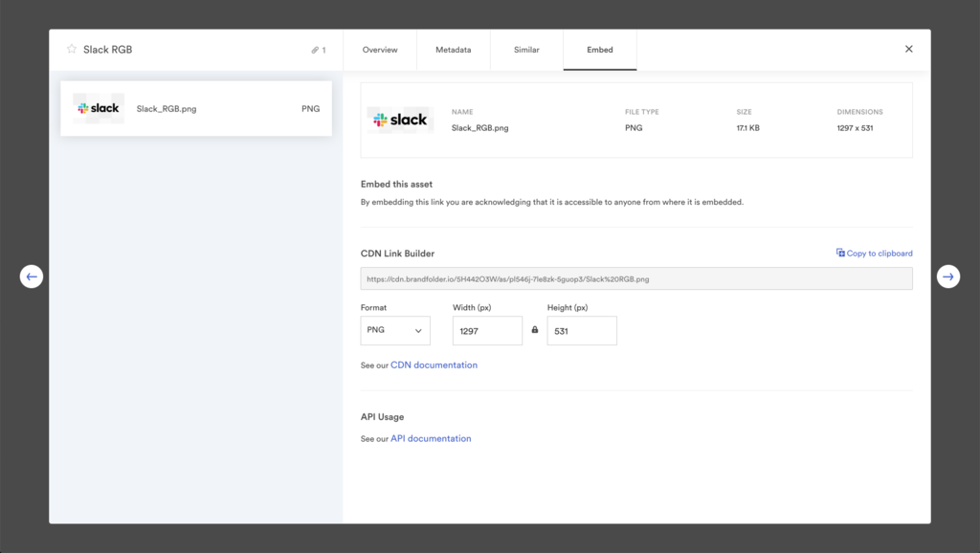980x553 pixels.
Task: Click the 17.1 KB size value
Action: 748,128
